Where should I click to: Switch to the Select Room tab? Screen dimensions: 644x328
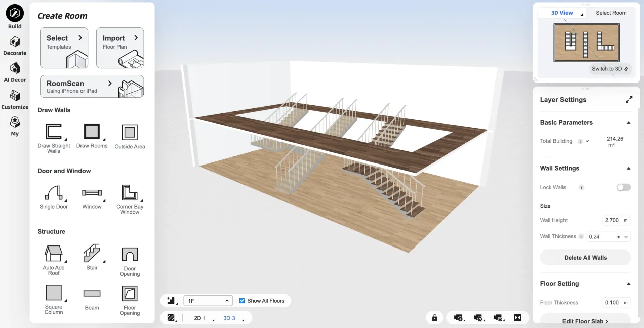tap(611, 13)
